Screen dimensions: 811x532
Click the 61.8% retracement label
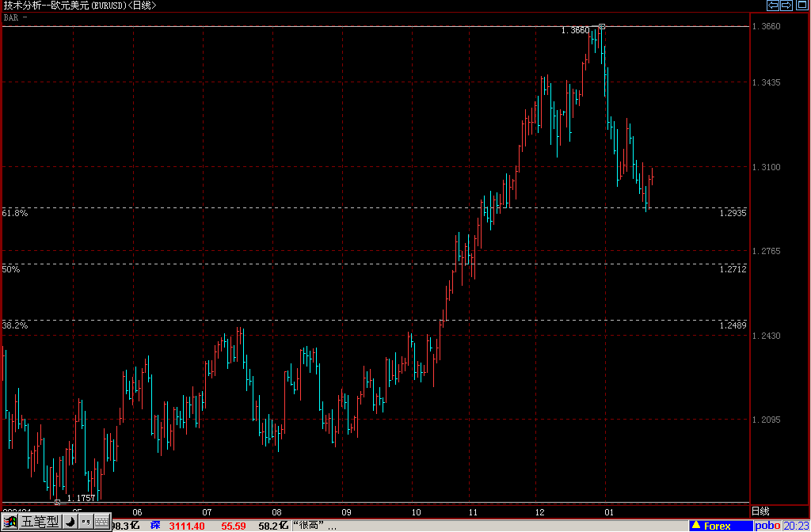tap(15, 213)
